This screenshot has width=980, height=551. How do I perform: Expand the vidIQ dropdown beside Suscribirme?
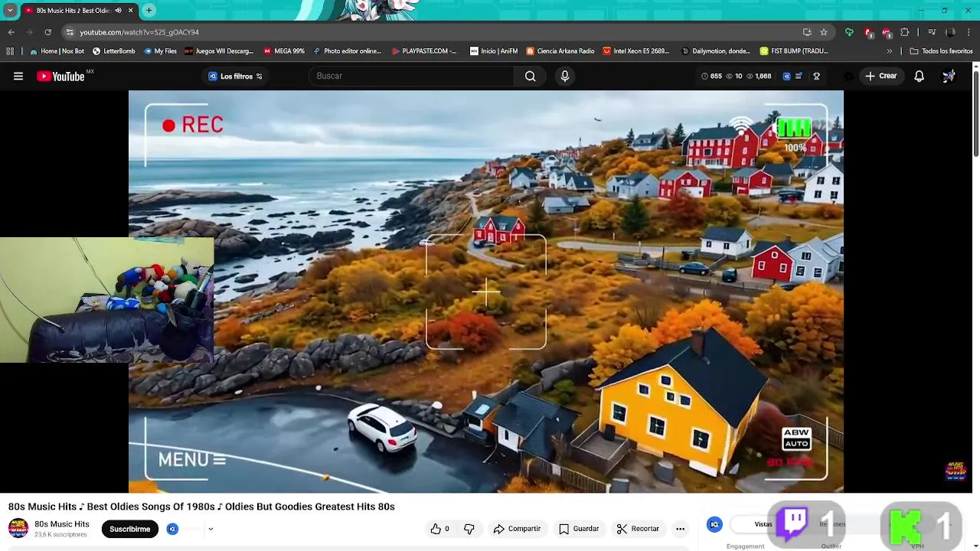[x=211, y=529]
